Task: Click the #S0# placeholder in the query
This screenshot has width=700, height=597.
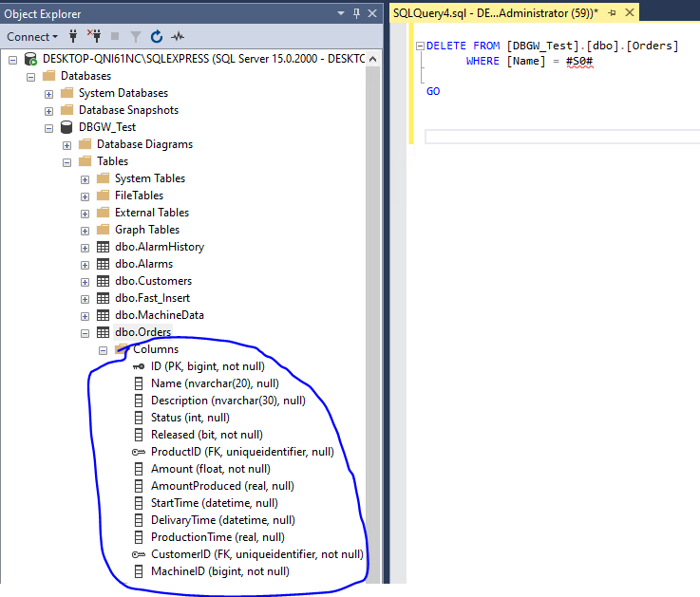Action: click(579, 61)
